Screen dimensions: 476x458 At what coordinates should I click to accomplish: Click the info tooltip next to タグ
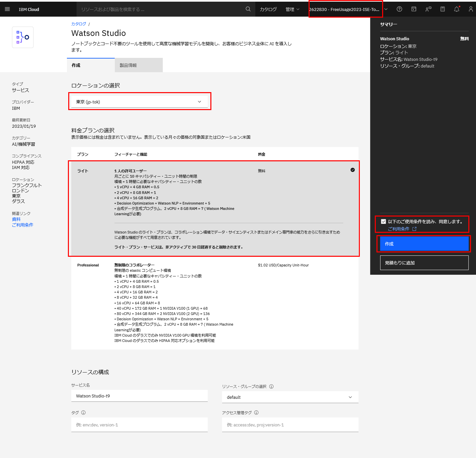tap(83, 412)
